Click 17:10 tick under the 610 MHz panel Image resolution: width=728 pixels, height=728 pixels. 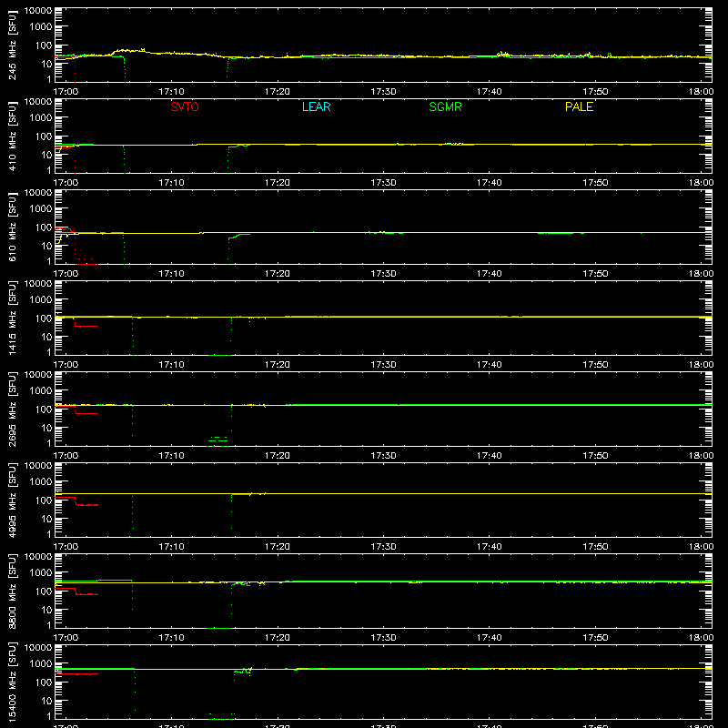tap(171, 274)
